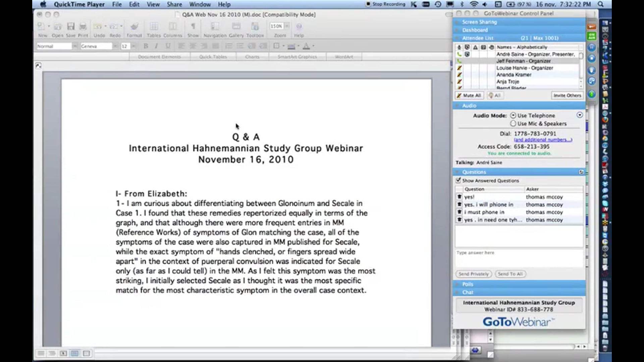Click the Save toolbar icon
Image resolution: width=644 pixels, height=362 pixels.
point(70,27)
